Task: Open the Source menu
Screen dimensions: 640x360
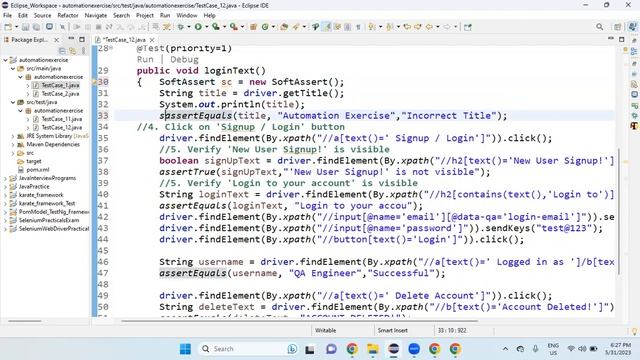Action: [42, 16]
